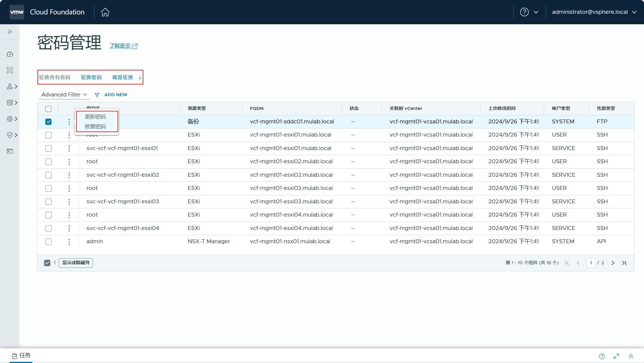
Task: Check the svc-vcf-vcf-mgmt01-esxi03 row checkbox
Action: [x=48, y=202]
